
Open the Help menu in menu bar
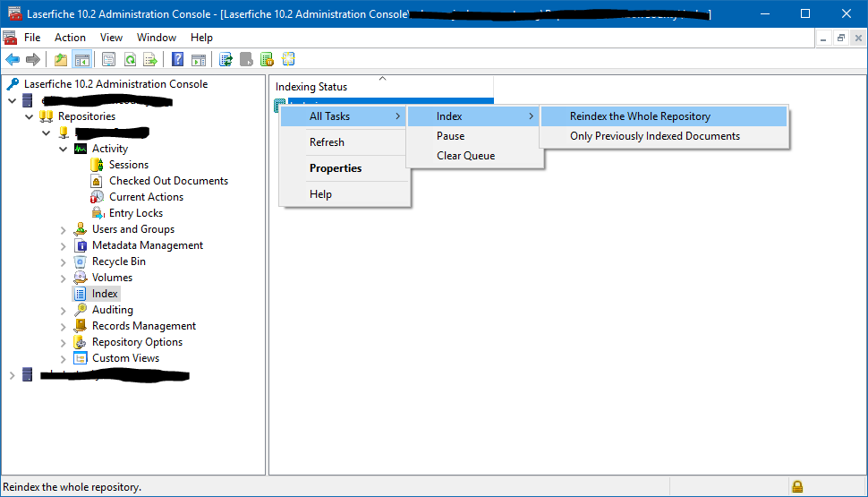point(201,37)
